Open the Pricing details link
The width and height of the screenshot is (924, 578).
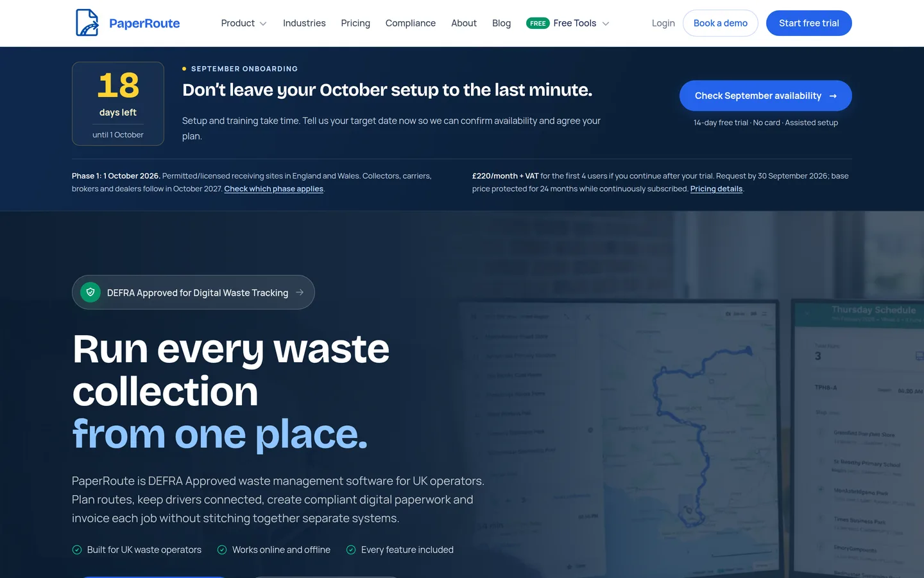click(716, 189)
